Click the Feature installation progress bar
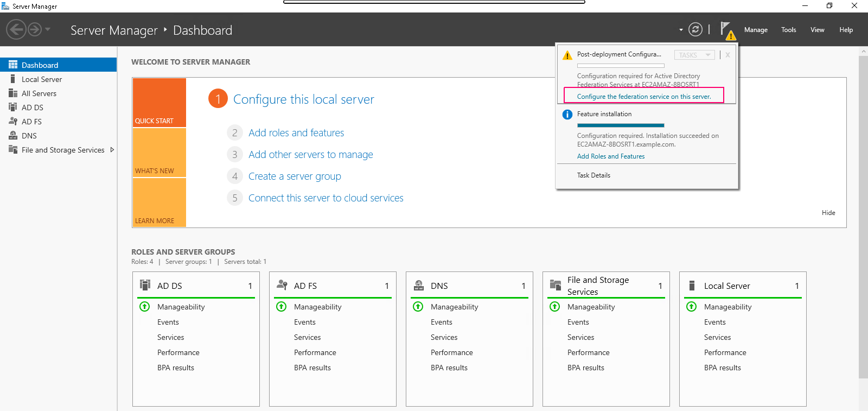868x411 pixels. pyautogui.click(x=621, y=125)
